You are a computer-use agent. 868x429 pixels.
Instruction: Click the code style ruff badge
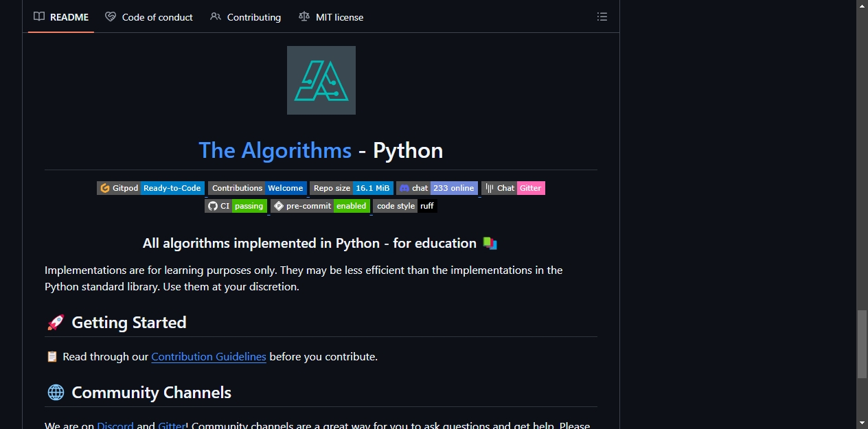405,206
